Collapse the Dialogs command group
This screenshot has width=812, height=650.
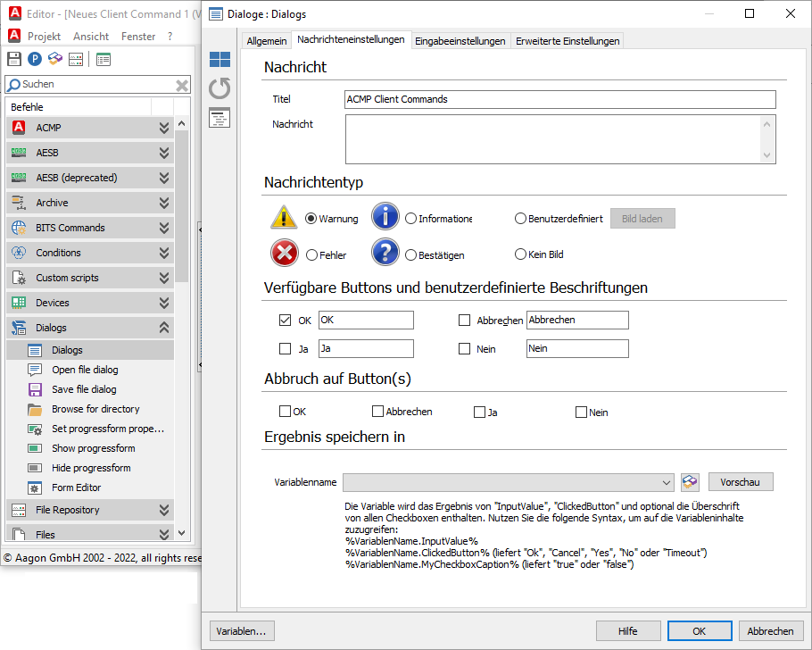point(163,328)
